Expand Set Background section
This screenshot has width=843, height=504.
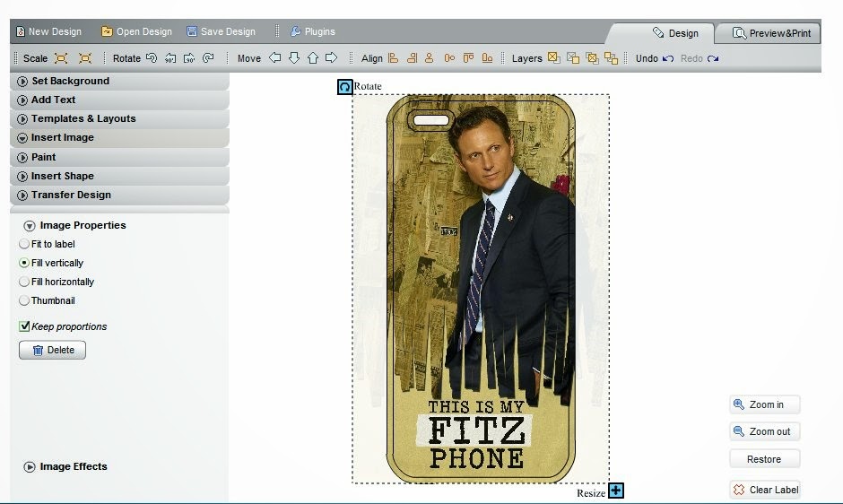pos(119,81)
